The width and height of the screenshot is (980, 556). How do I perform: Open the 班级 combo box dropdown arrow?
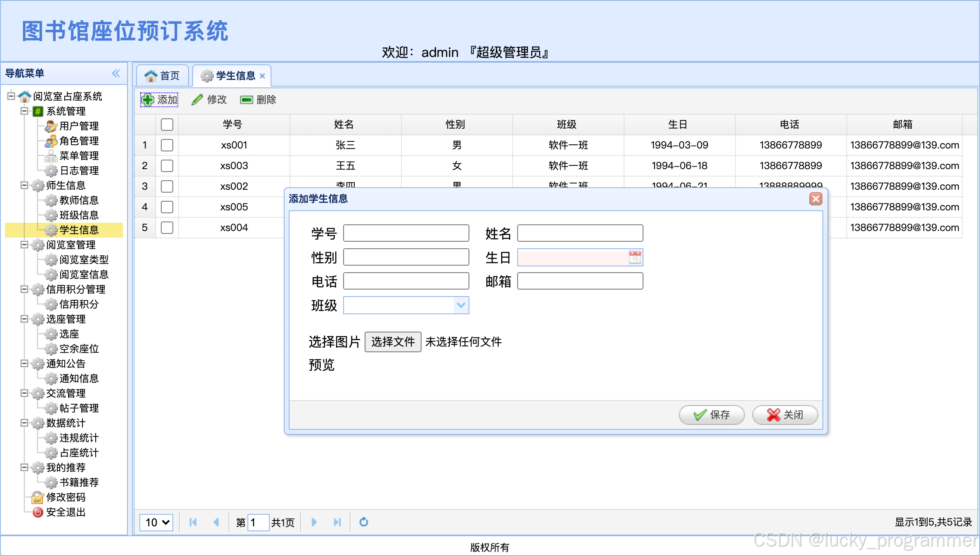(x=461, y=305)
